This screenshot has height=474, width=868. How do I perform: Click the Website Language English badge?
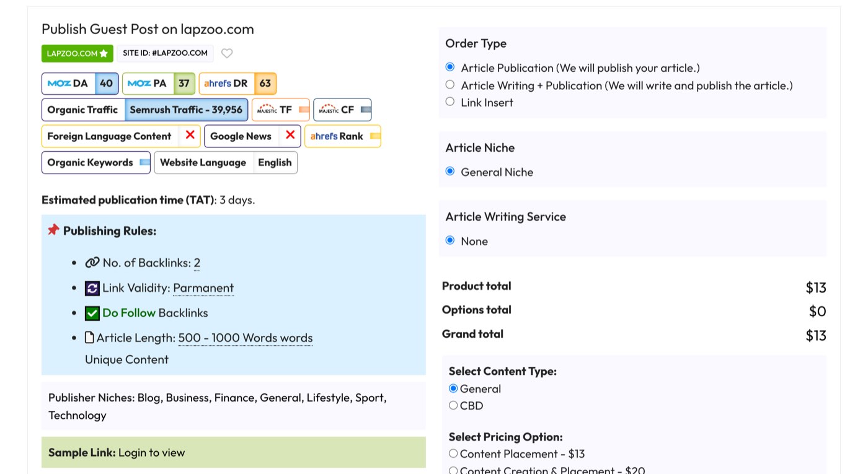coord(226,162)
